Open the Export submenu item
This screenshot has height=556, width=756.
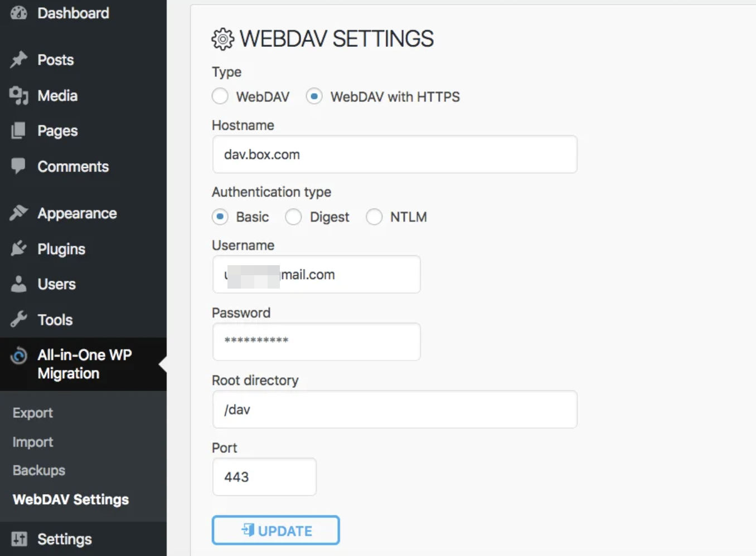pos(33,413)
